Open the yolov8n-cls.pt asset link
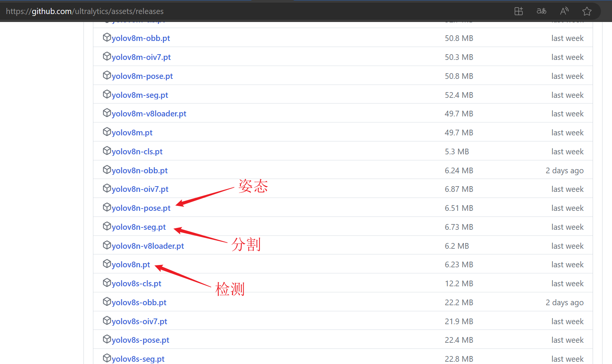The height and width of the screenshot is (364, 612). [137, 152]
